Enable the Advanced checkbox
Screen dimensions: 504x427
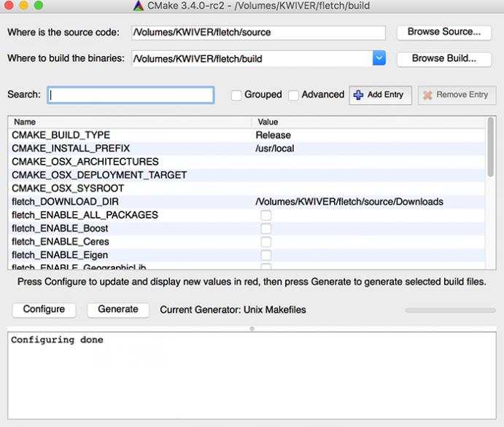click(293, 95)
